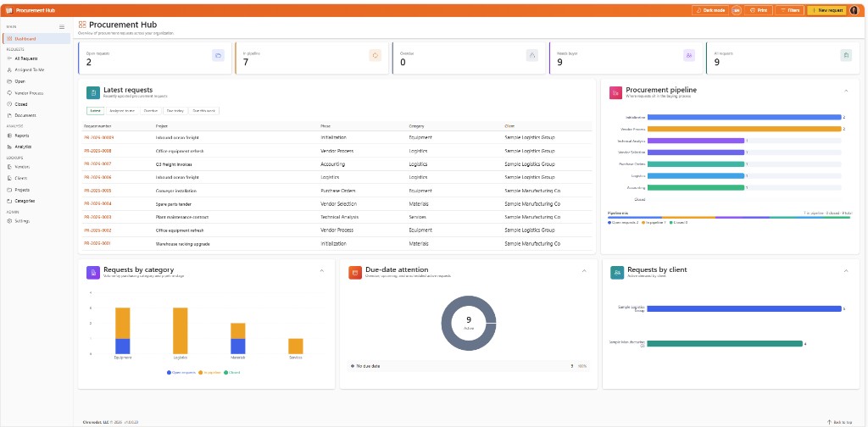The image size is (868, 427).
Task: Click the Print button
Action: tap(759, 10)
